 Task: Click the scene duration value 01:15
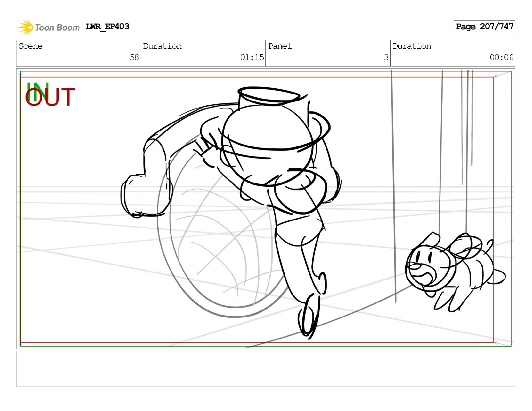point(252,57)
